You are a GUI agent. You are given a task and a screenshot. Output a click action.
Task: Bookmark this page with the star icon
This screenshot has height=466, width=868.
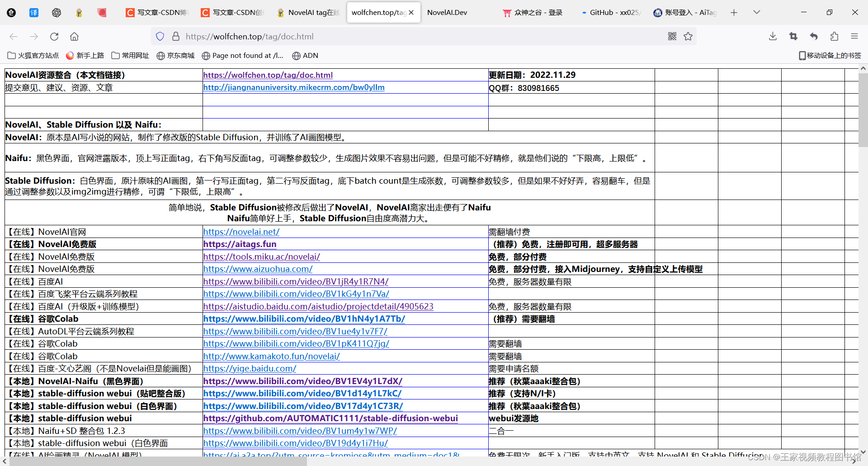click(688, 37)
